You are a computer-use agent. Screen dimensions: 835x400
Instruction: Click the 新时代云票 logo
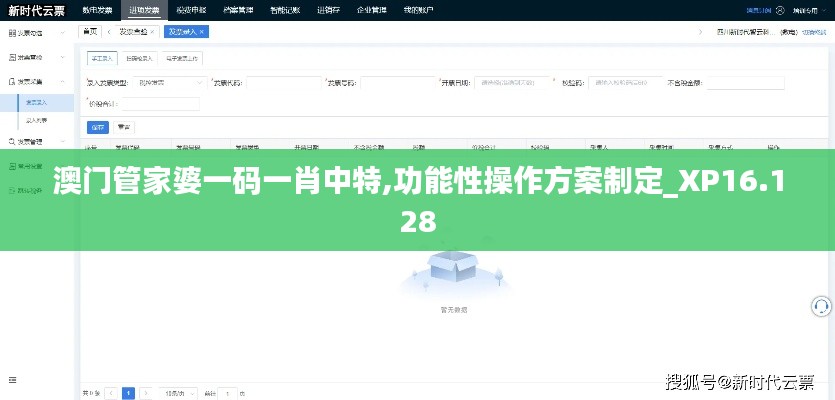36,10
